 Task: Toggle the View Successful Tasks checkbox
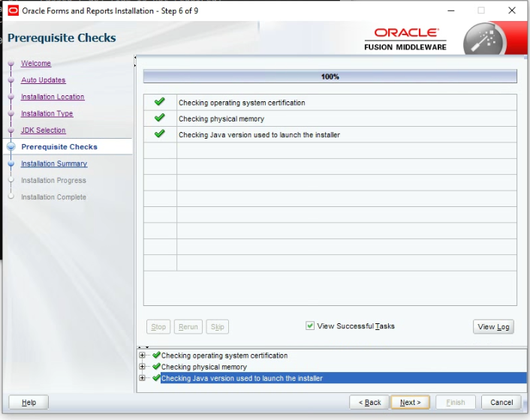click(x=309, y=325)
